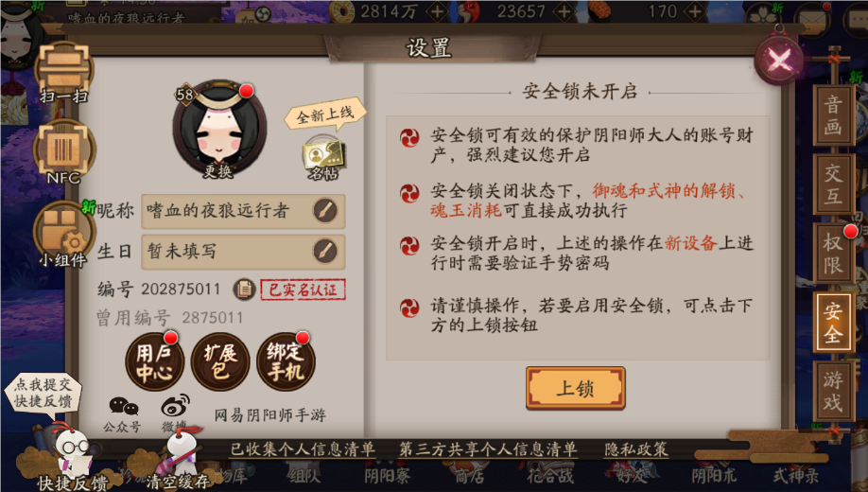
Task: Click the 用户中心 round button
Action: coord(154,361)
